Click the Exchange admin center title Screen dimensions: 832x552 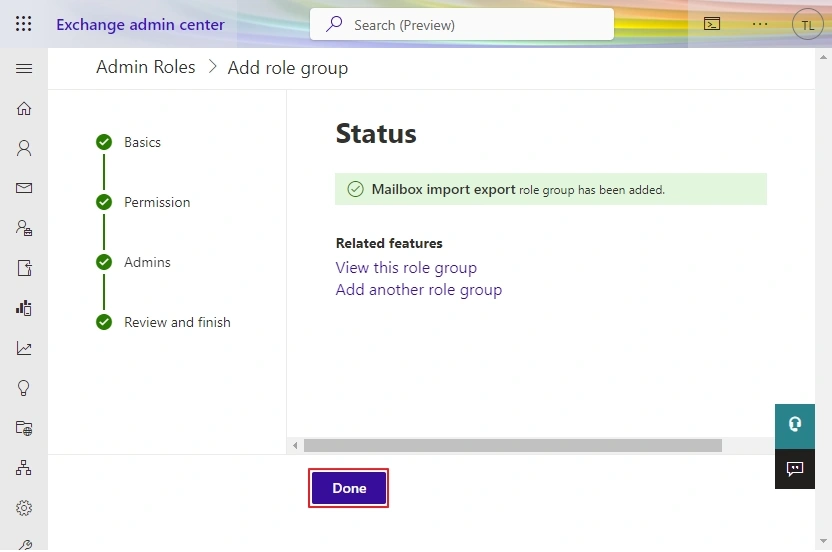pyautogui.click(x=140, y=24)
